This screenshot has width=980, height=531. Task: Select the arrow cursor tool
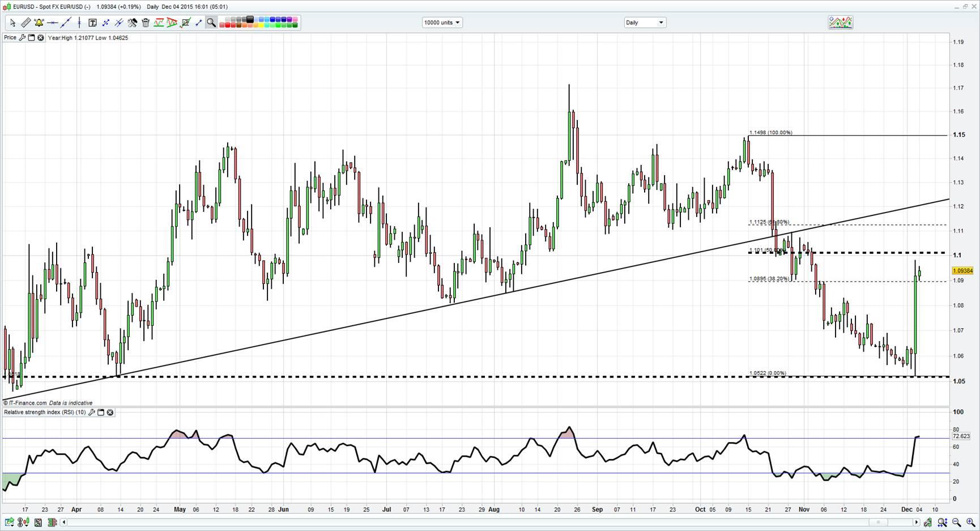pos(12,23)
